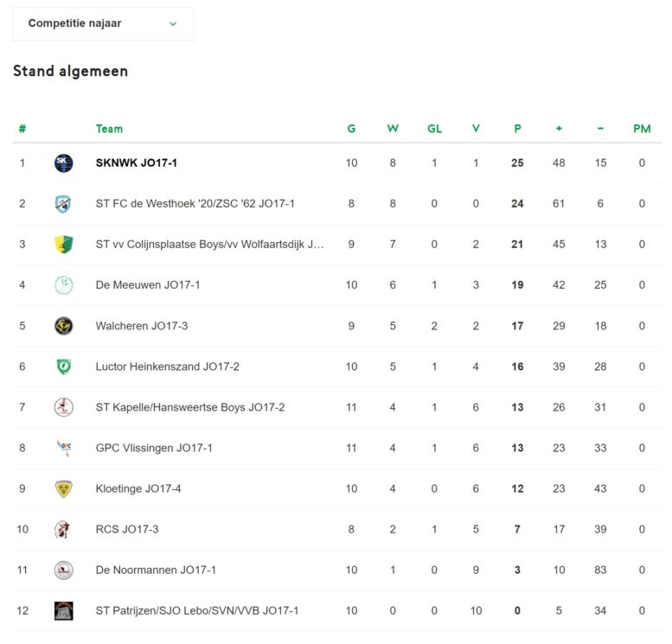Click the De Meeuwen club logo
Image resolution: width=672 pixels, height=644 pixels.
[63, 285]
